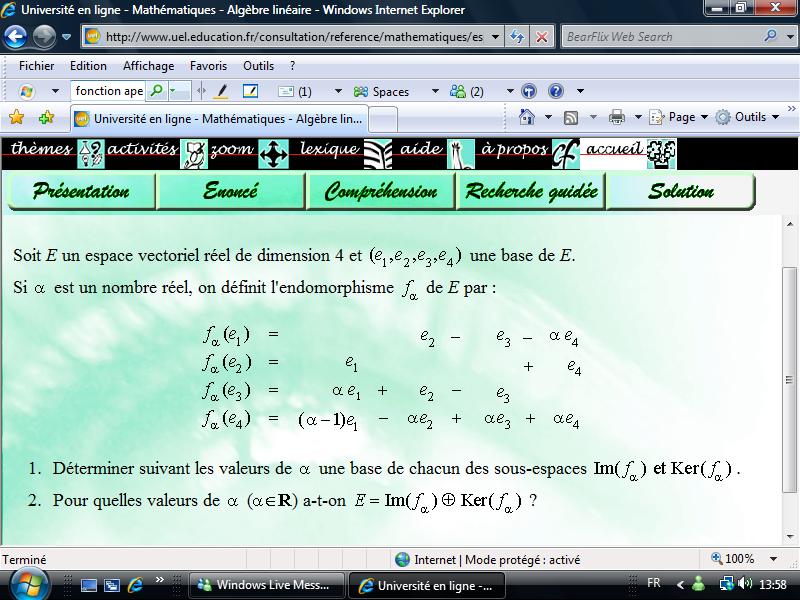
Task: Click the Refresh page icon
Action: [x=517, y=37]
